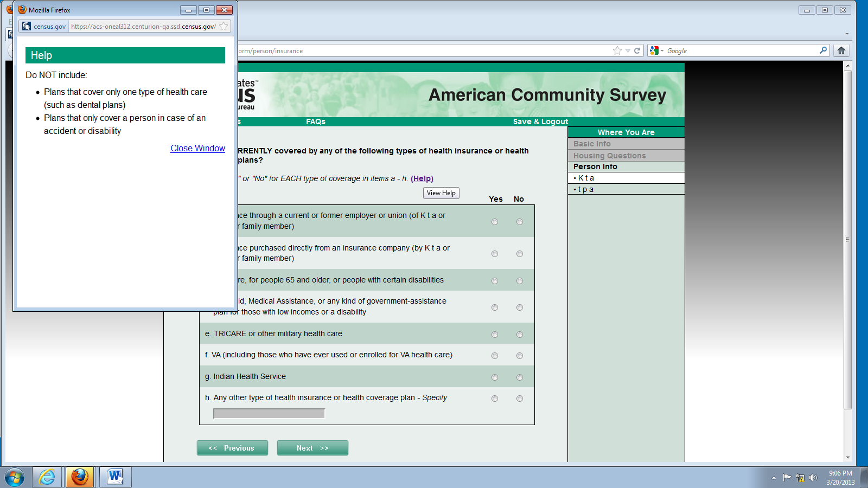Screen dimensions: 868x488
Task: Open Internet Explorer from the taskbar
Action: point(47,477)
